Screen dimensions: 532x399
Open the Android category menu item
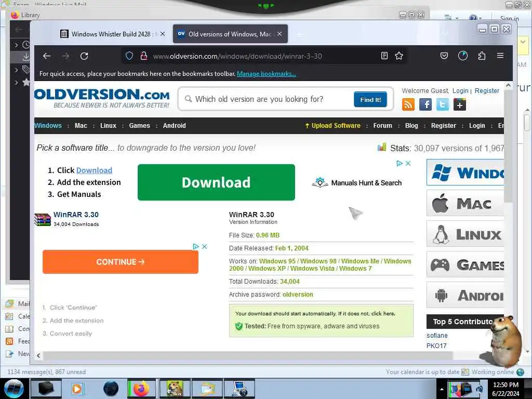pyautogui.click(x=175, y=126)
